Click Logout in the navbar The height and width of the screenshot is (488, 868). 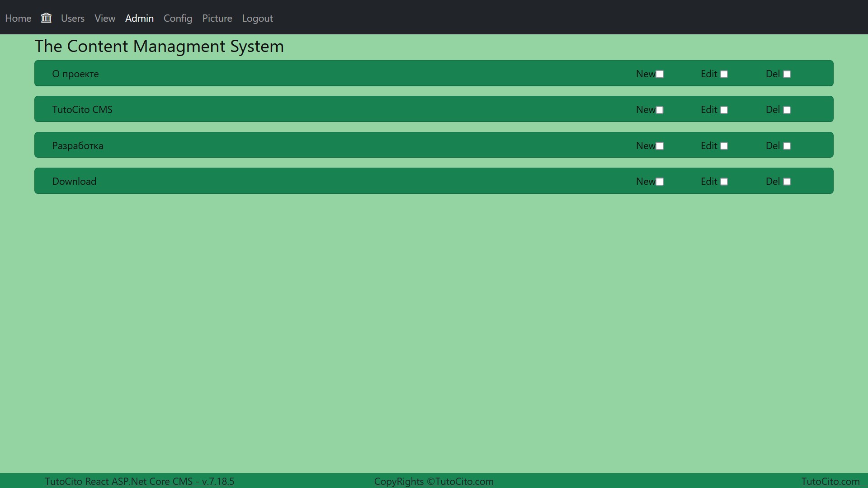tap(257, 18)
